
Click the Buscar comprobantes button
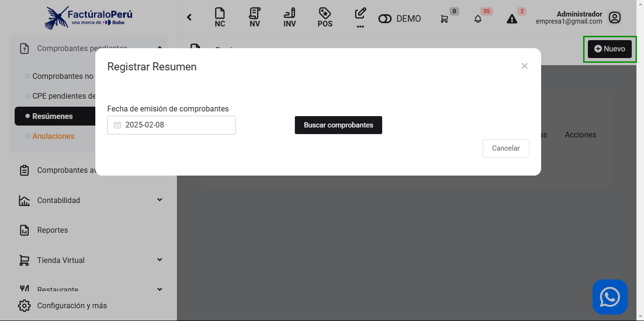(338, 125)
